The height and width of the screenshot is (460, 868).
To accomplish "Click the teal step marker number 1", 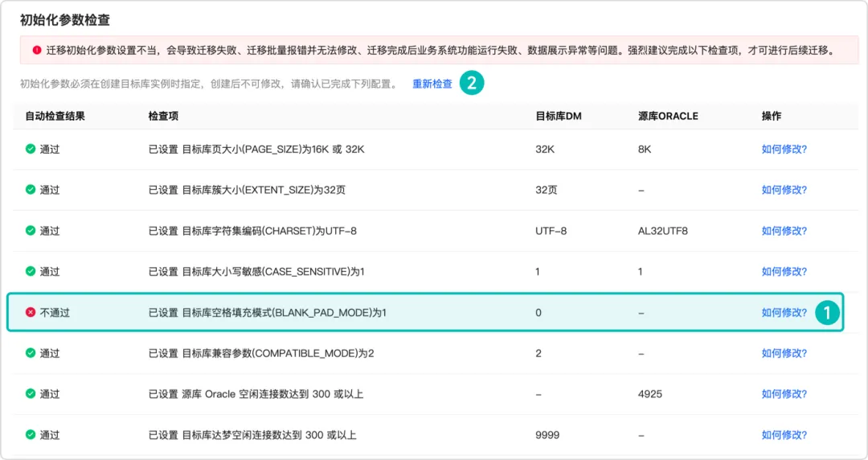I will (x=827, y=313).
